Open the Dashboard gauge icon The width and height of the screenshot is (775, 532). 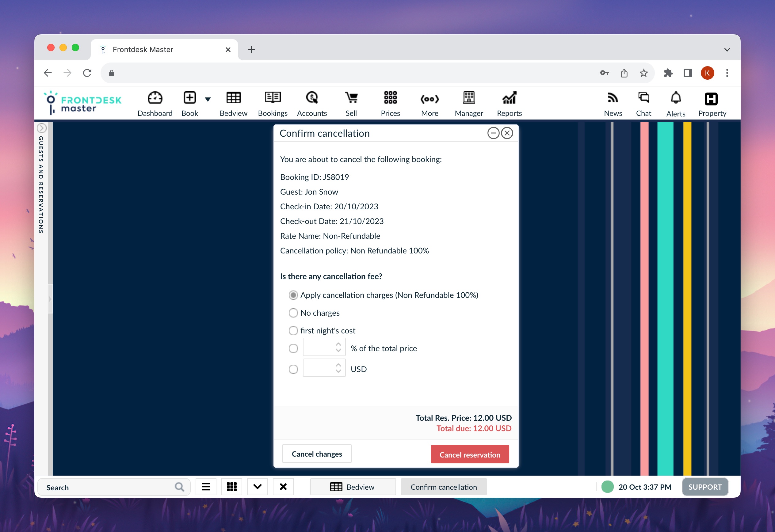coord(155,98)
